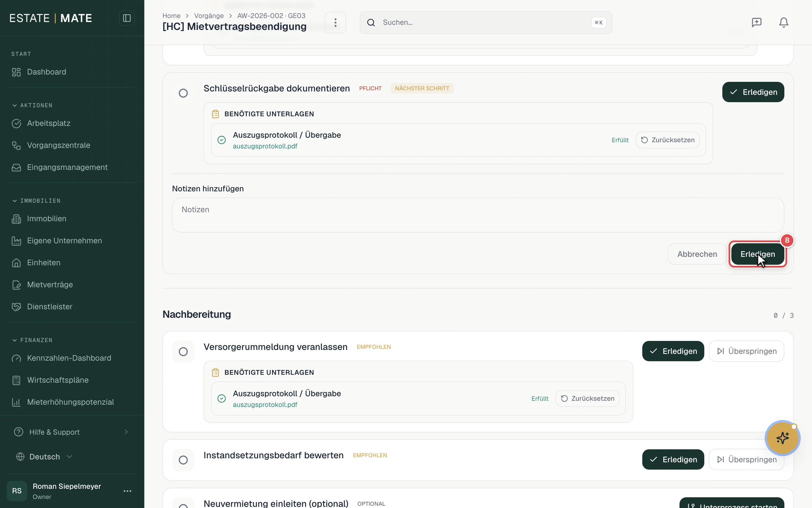Click the Suchen search field
The width and height of the screenshot is (812, 508).
point(486,23)
